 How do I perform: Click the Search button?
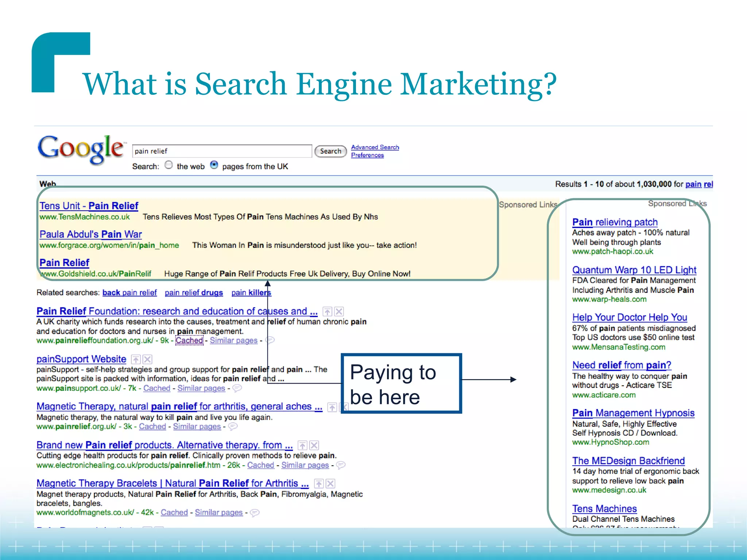point(330,151)
